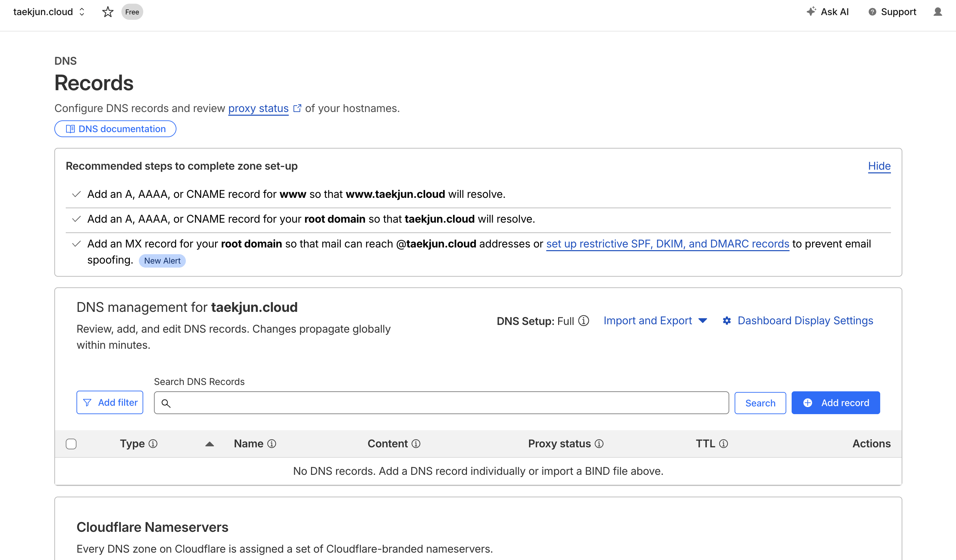Star the taekjun.cloud zone as favorite
Screen dimensions: 956x560
tap(108, 12)
